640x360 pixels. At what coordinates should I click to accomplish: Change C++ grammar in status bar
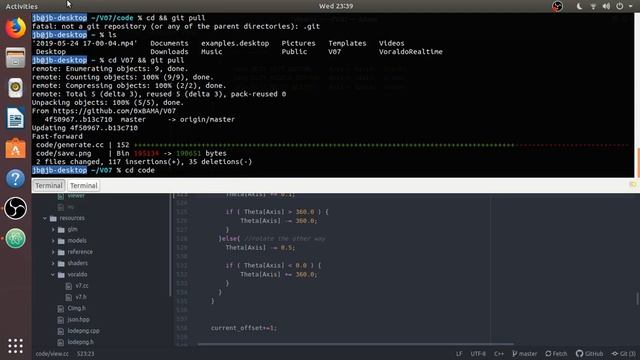pyautogui.click(x=499, y=354)
